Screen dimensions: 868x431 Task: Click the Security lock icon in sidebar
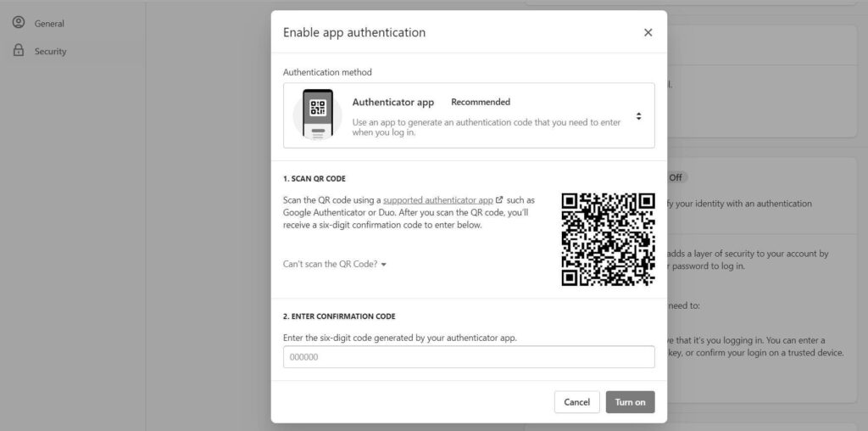[x=19, y=50]
